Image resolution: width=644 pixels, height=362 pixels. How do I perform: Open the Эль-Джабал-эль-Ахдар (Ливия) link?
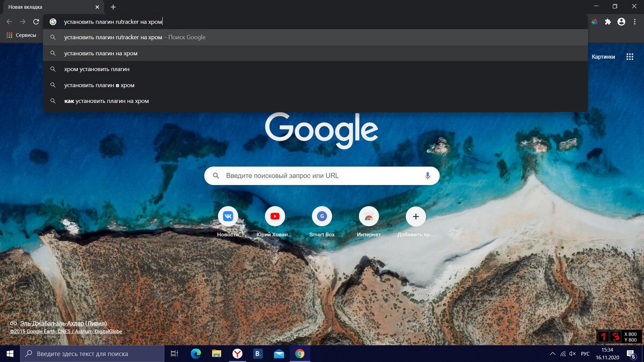(63, 323)
